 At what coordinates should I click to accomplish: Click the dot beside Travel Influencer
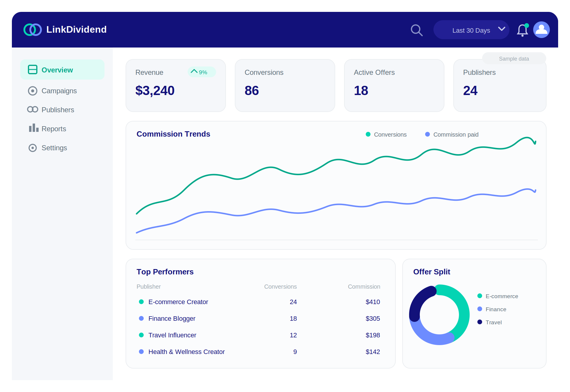pyautogui.click(x=141, y=335)
